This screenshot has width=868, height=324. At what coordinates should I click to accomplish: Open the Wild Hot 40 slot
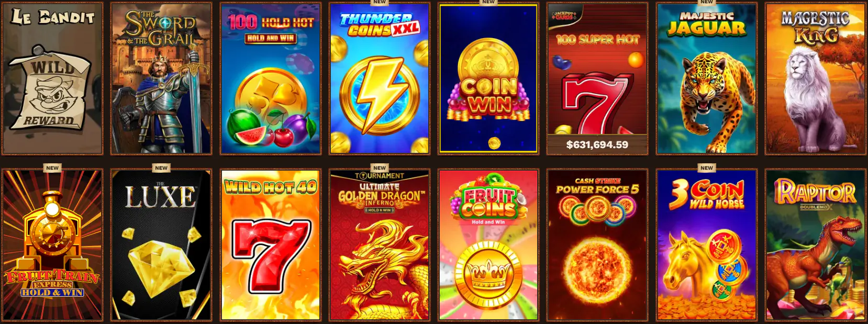270,245
